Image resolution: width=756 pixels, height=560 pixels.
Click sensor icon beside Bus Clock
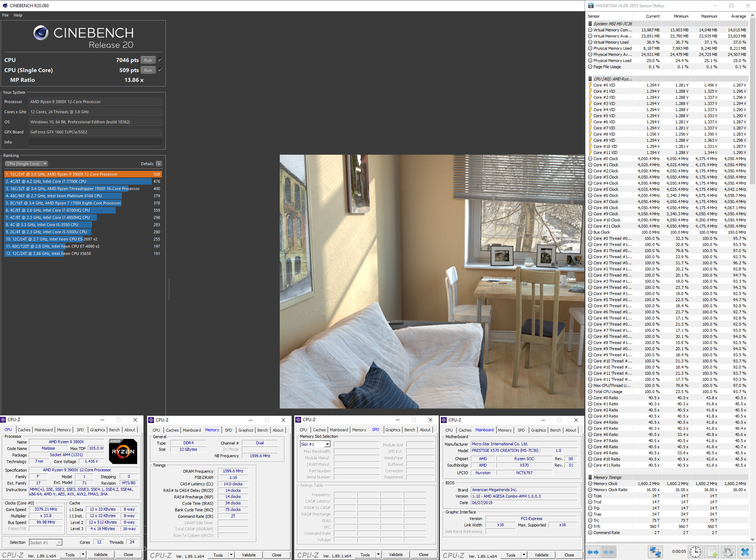click(590, 232)
